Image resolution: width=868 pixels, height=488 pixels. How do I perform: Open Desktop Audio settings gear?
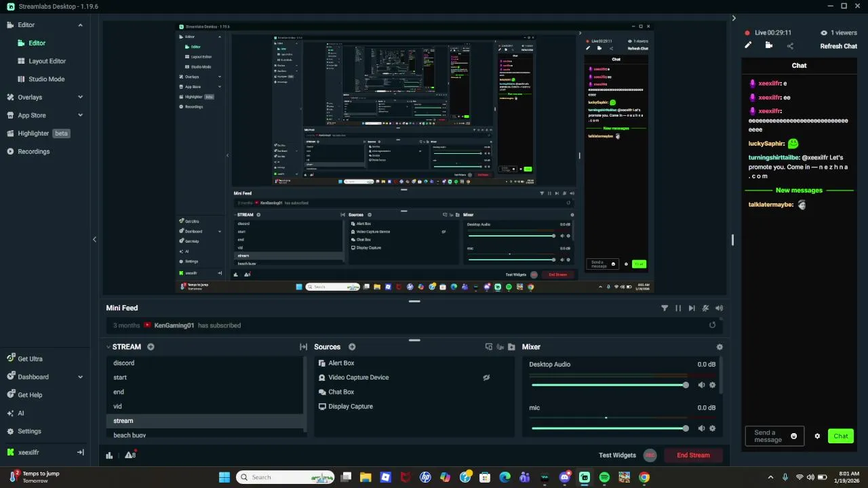coord(712,385)
